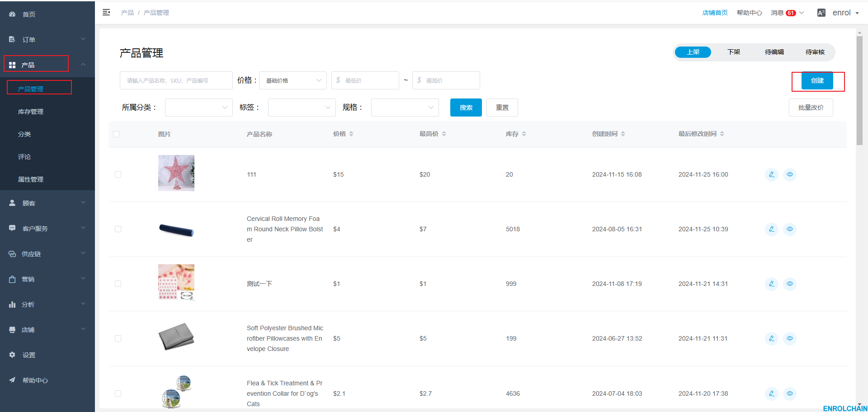Click the 创建 create button
This screenshot has width=868, height=412.
coord(817,80)
